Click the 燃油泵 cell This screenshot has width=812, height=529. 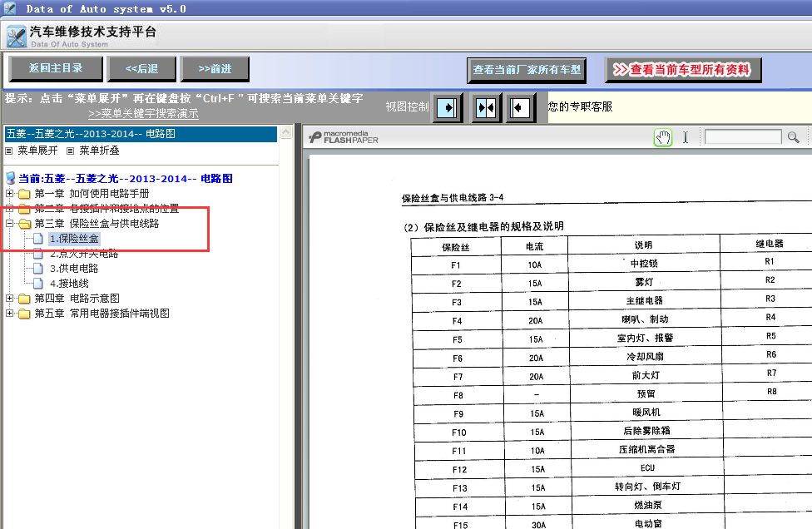pyautogui.click(x=648, y=505)
